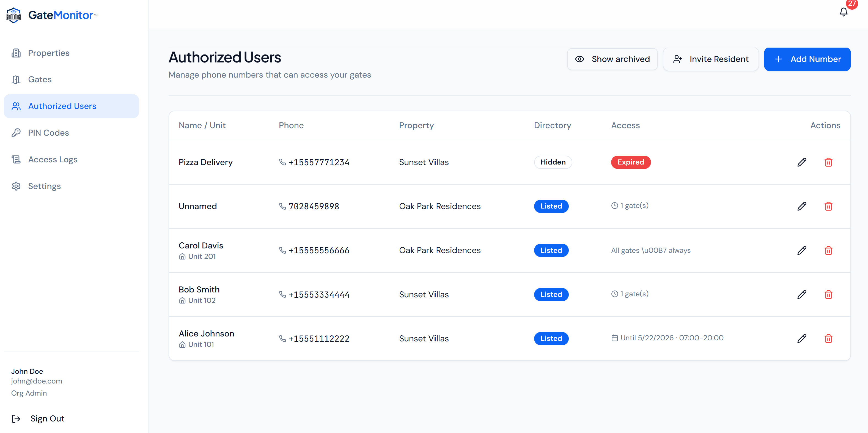868x433 pixels.
Task: Click Oak Park Residences in Carol Davis row
Action: [440, 250]
